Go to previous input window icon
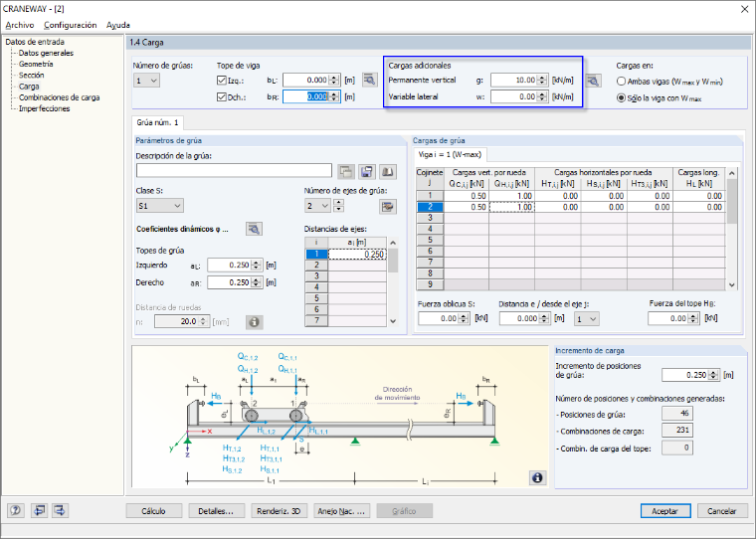This screenshot has width=756, height=539. 39,510
